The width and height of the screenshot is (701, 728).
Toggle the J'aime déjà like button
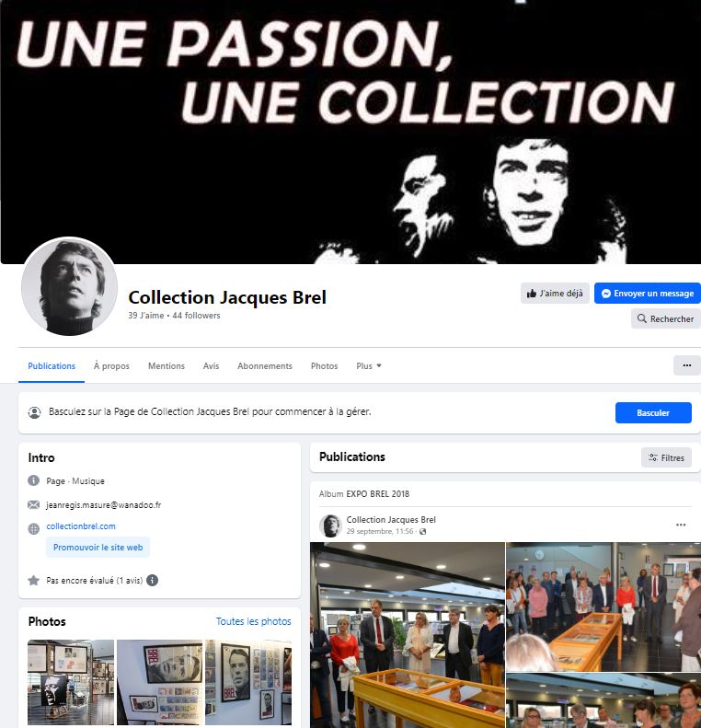(x=555, y=293)
